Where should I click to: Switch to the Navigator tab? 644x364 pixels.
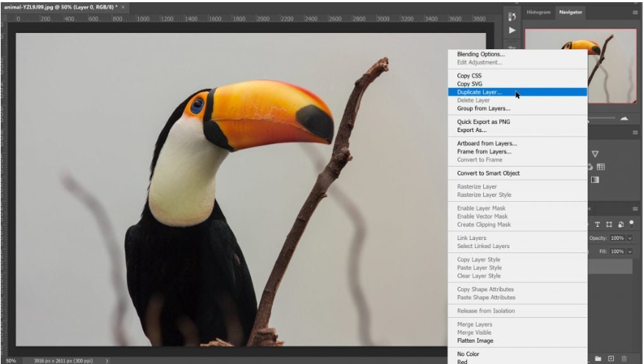click(x=571, y=12)
